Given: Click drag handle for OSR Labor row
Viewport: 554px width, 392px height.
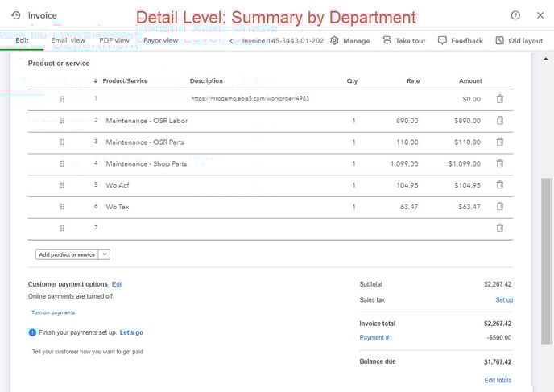Looking at the screenshot, I should pos(62,121).
